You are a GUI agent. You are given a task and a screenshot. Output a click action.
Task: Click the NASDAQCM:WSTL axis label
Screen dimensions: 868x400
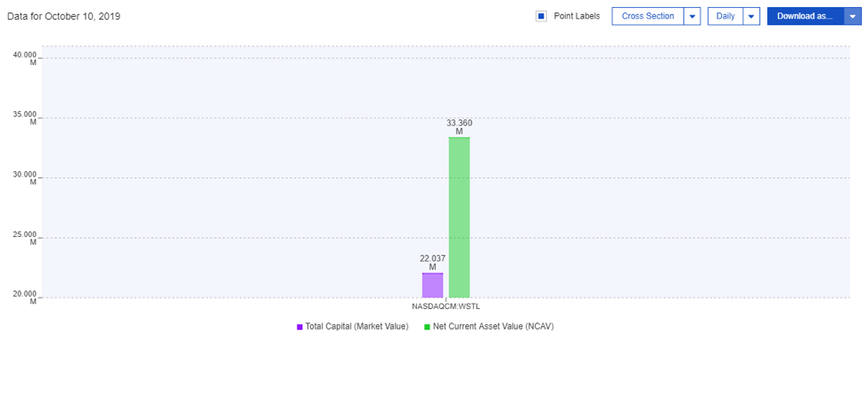coord(446,306)
